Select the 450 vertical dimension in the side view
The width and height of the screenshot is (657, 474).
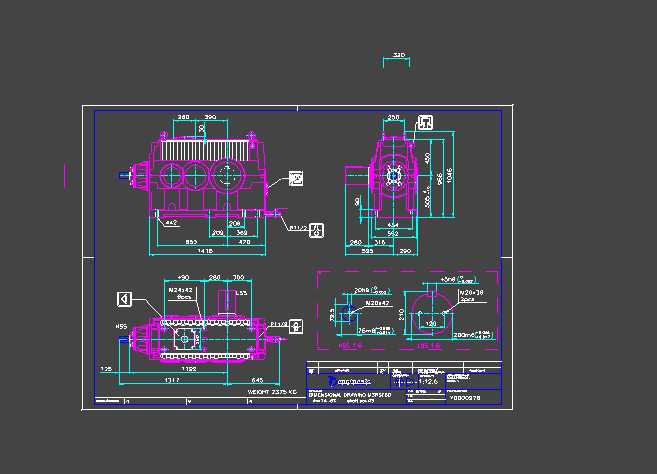click(427, 158)
